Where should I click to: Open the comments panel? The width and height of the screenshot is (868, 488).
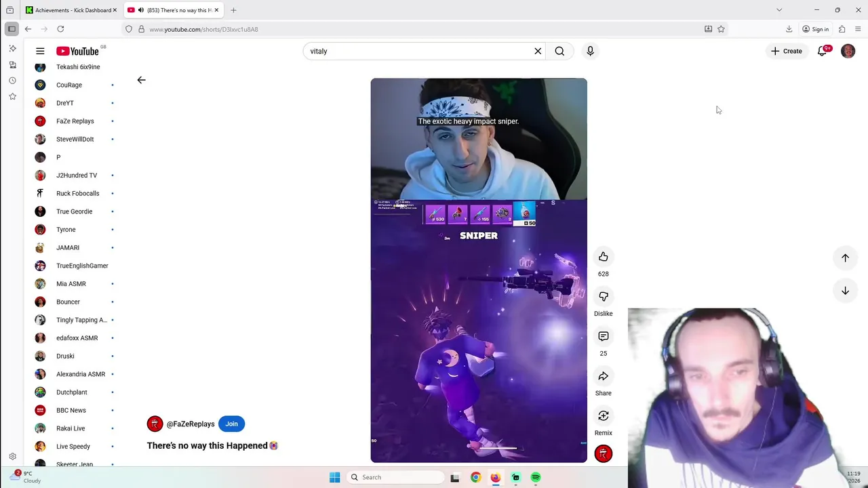point(603,336)
